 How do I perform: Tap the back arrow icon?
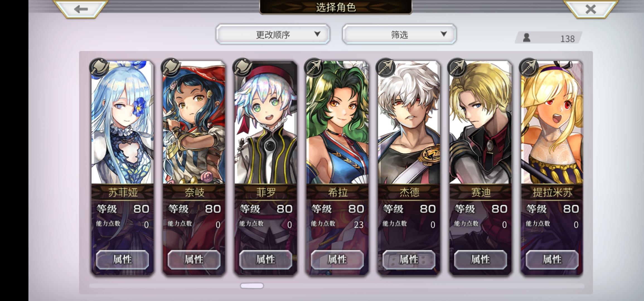(x=81, y=9)
